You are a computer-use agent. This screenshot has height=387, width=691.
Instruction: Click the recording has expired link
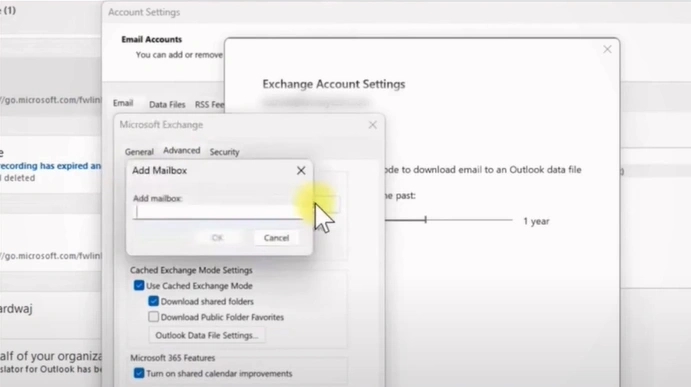pyautogui.click(x=50, y=166)
